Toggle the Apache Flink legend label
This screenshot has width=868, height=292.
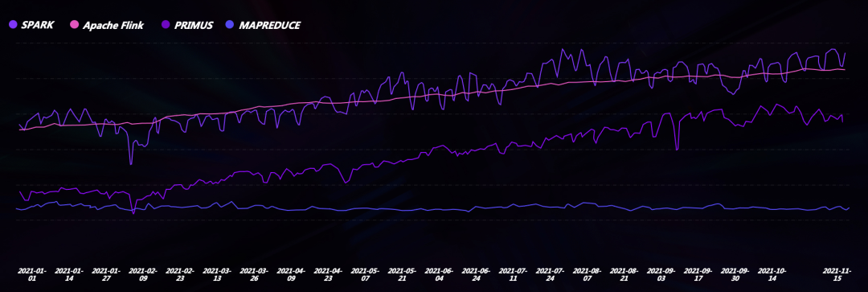(113, 25)
